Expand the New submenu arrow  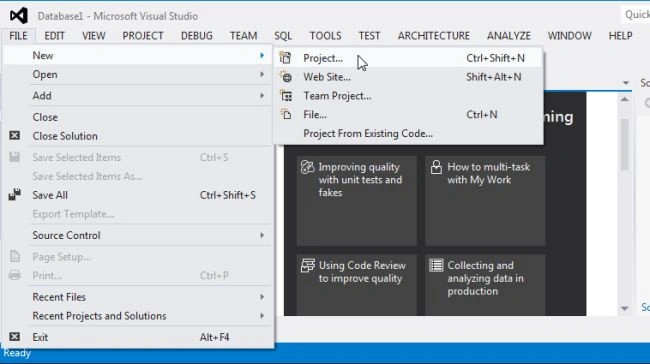pos(262,55)
